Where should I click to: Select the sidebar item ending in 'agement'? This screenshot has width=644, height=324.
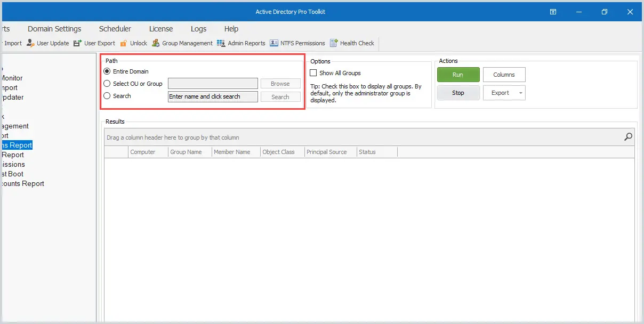(x=14, y=126)
